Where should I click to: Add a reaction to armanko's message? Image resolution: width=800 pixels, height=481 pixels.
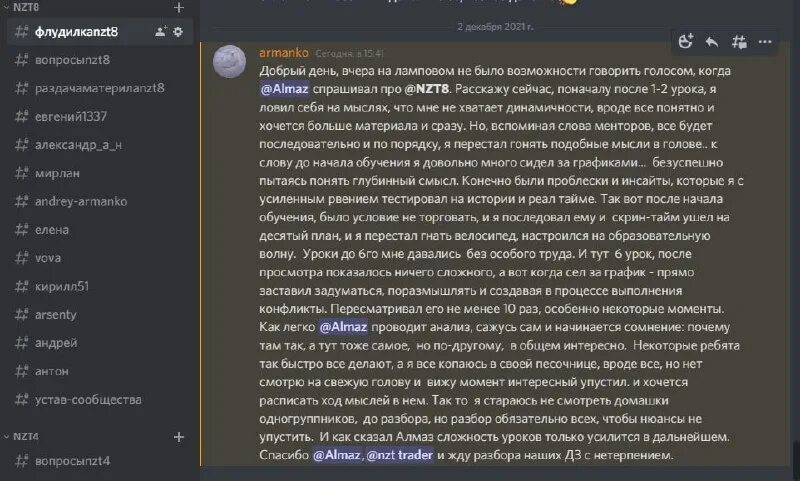[685, 42]
